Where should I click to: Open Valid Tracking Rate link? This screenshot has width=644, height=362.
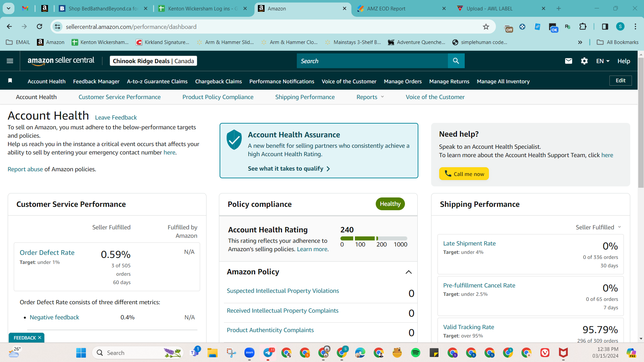tap(469, 327)
